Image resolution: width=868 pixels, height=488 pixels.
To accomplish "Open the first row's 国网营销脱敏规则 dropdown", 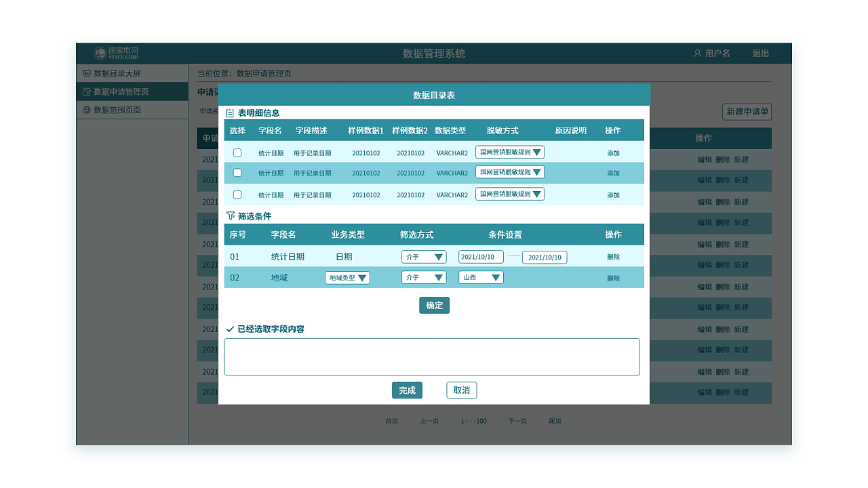I will [x=510, y=152].
